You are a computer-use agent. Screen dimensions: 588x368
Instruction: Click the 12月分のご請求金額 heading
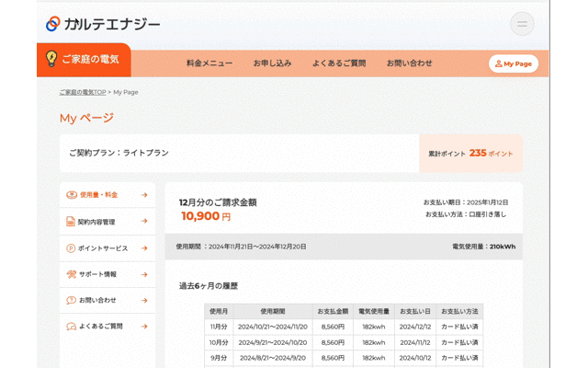(218, 202)
